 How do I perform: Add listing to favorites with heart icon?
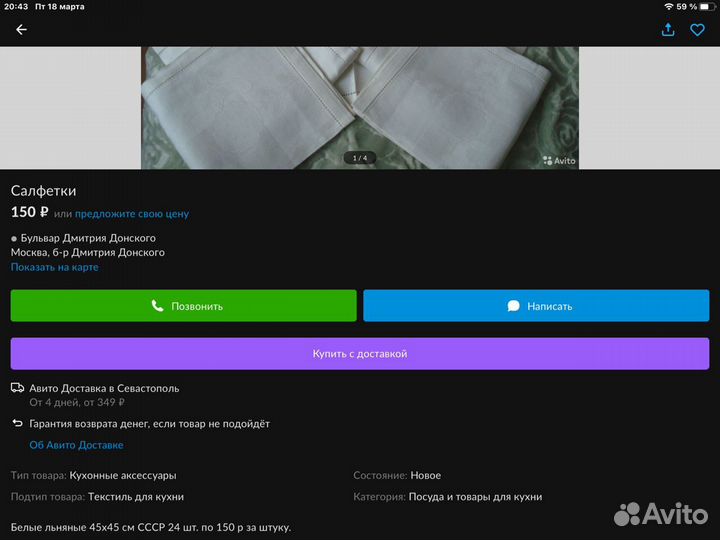pos(698,30)
